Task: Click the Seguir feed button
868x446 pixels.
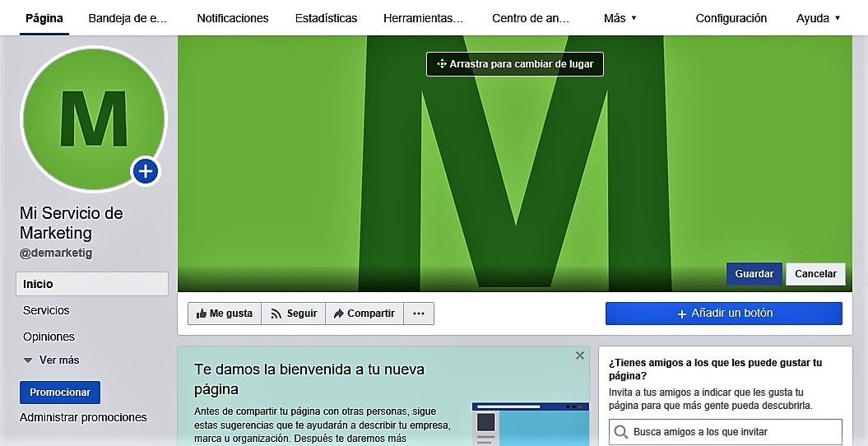Action: [x=294, y=314]
